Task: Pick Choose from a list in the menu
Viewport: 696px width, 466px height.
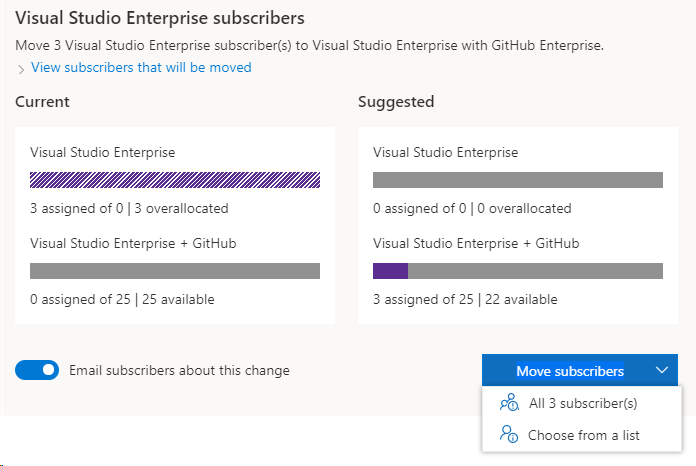Action: pyautogui.click(x=584, y=435)
